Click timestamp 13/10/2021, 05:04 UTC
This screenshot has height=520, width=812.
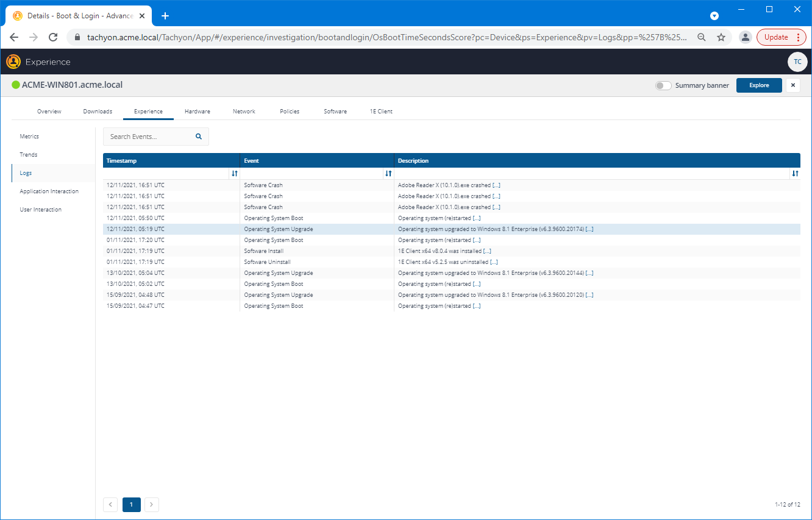pyautogui.click(x=135, y=273)
